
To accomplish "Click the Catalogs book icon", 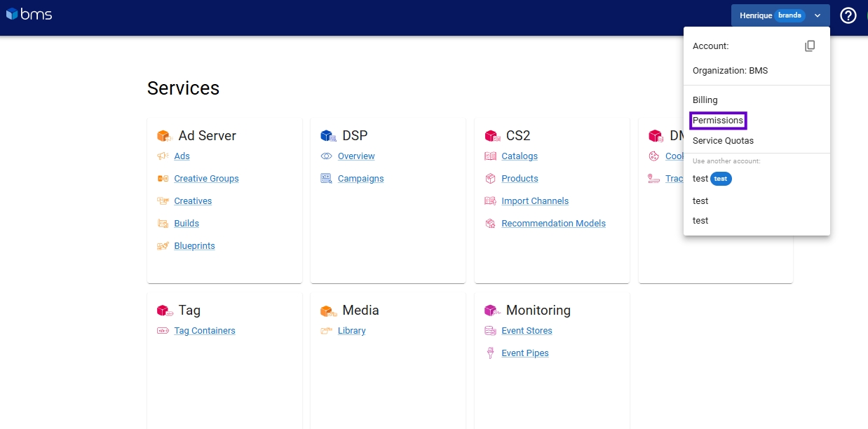I will point(490,156).
